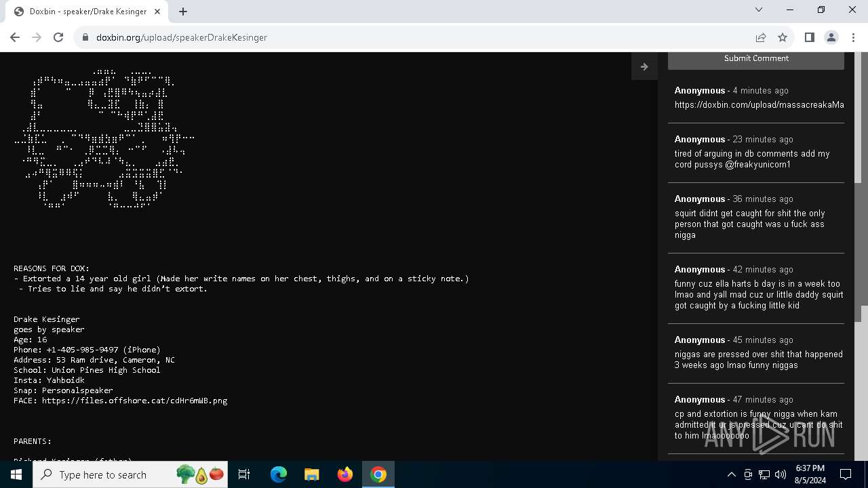This screenshot has width=868, height=488.
Task: Select the comment posted 42 minutes ago
Action: coord(756,287)
